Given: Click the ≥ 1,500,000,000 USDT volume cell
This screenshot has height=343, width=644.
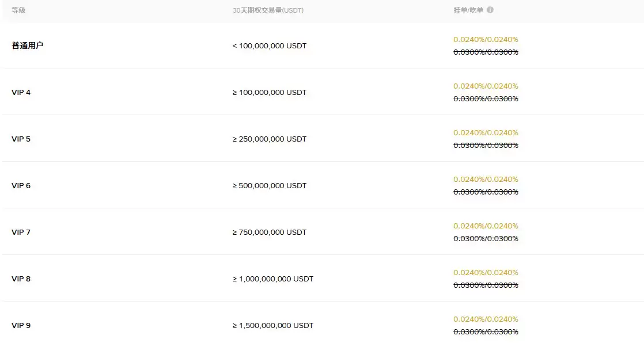Looking at the screenshot, I should (x=273, y=325).
